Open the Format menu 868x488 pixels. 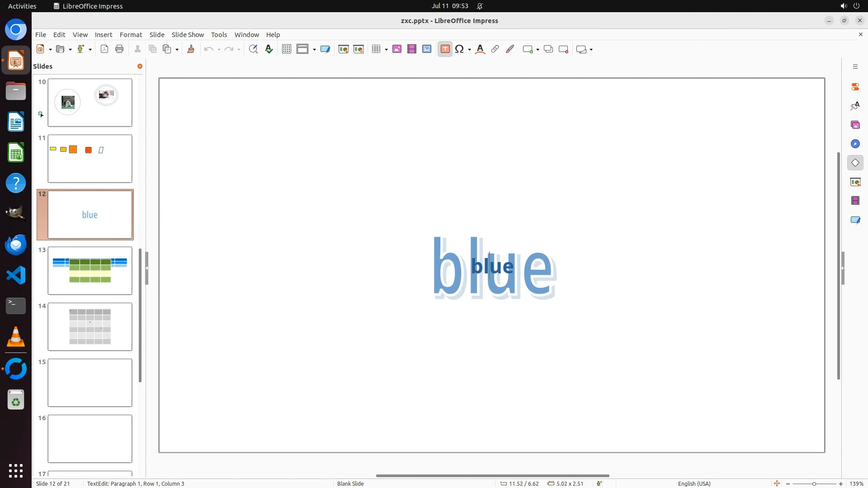(x=131, y=35)
